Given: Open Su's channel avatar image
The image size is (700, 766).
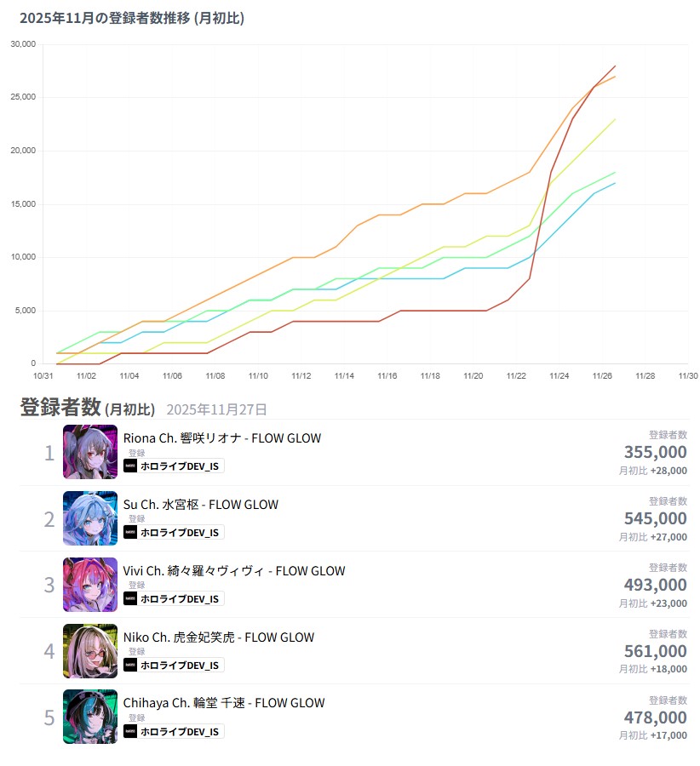Looking at the screenshot, I should [89, 518].
